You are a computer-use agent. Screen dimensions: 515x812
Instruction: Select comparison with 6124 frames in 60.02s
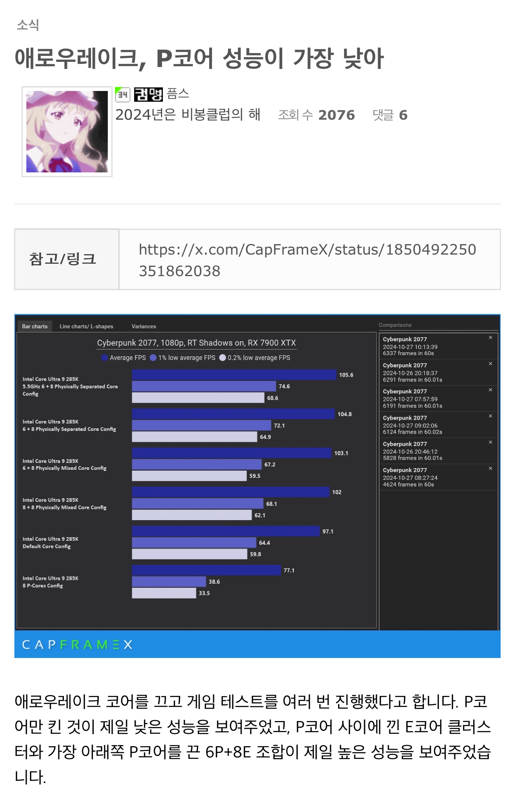click(438, 425)
